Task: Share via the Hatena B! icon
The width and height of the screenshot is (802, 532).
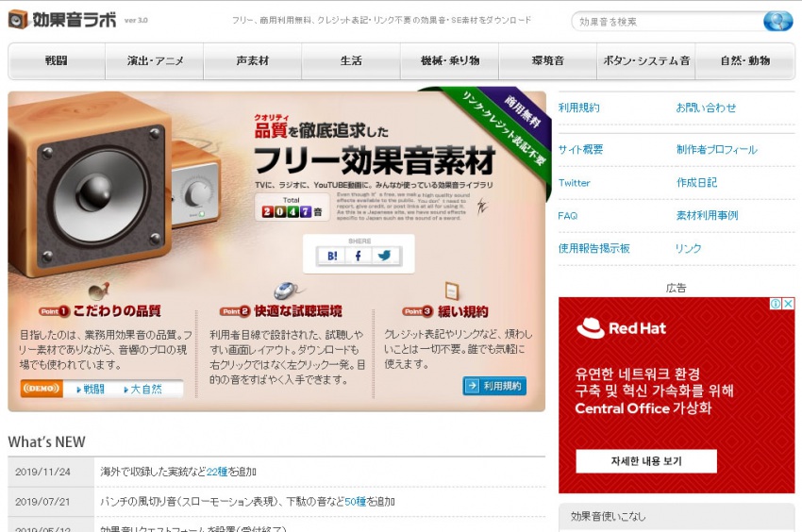Action: tap(332, 256)
